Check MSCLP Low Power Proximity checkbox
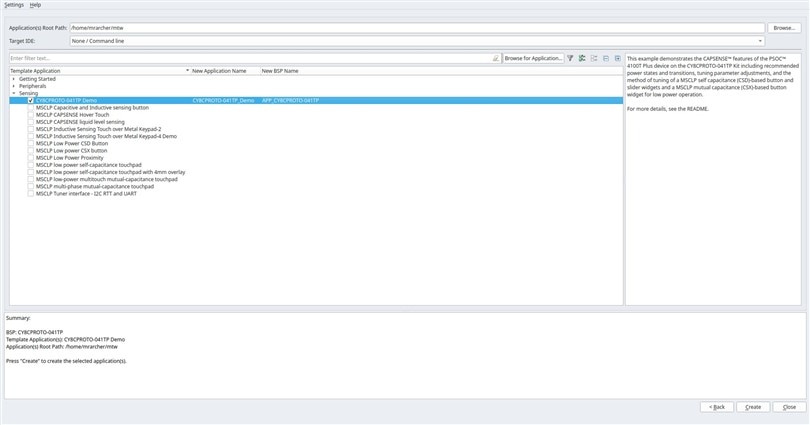The height and width of the screenshot is (425, 810). coord(31,158)
